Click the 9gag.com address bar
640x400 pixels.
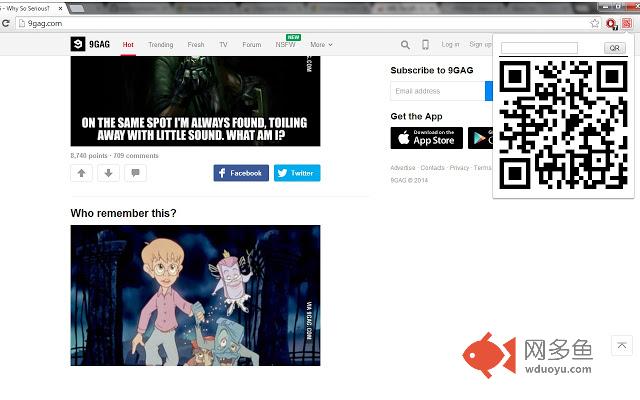(x=302, y=24)
